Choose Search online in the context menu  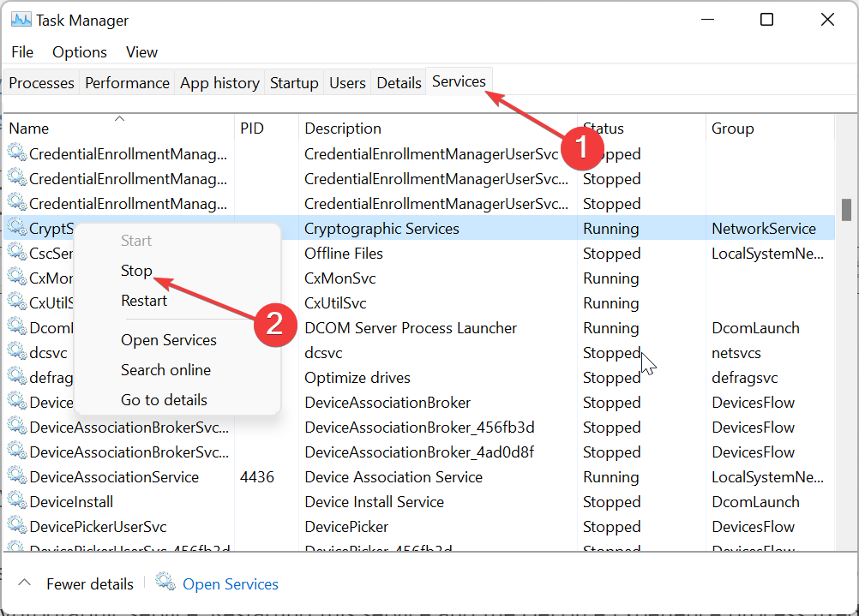pyautogui.click(x=165, y=370)
